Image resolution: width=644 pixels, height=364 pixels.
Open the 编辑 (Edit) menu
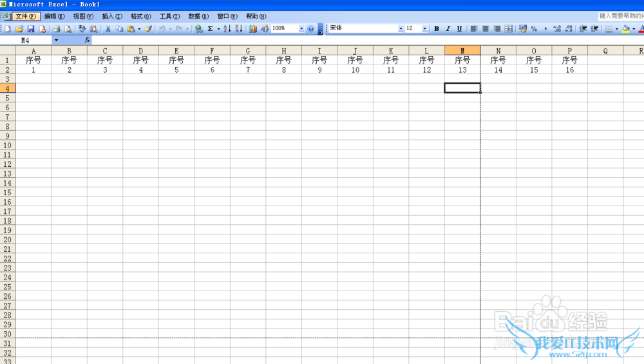pyautogui.click(x=55, y=17)
